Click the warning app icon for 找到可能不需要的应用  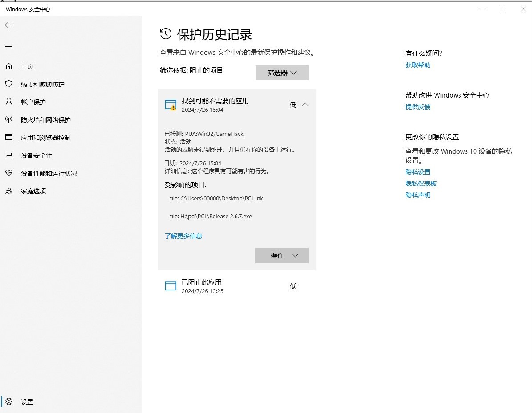[171, 105]
